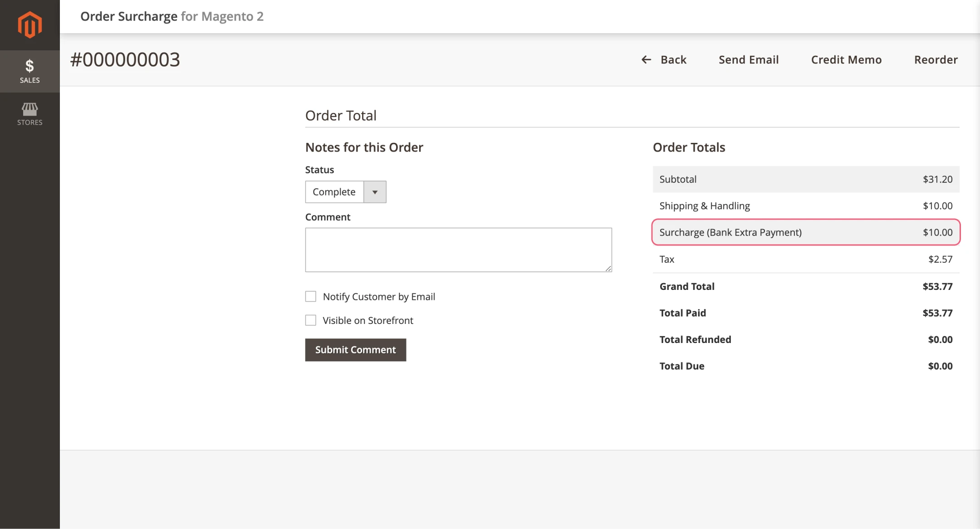Click the Grand Total amount row
The height and width of the screenshot is (529, 980).
(x=806, y=286)
